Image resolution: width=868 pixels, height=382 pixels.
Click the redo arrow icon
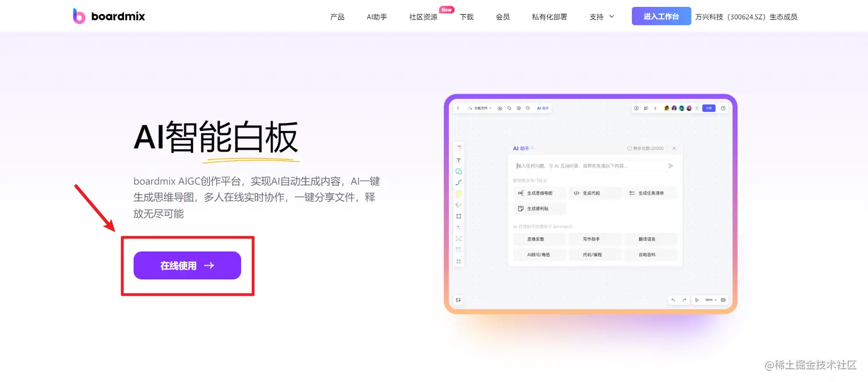684,300
